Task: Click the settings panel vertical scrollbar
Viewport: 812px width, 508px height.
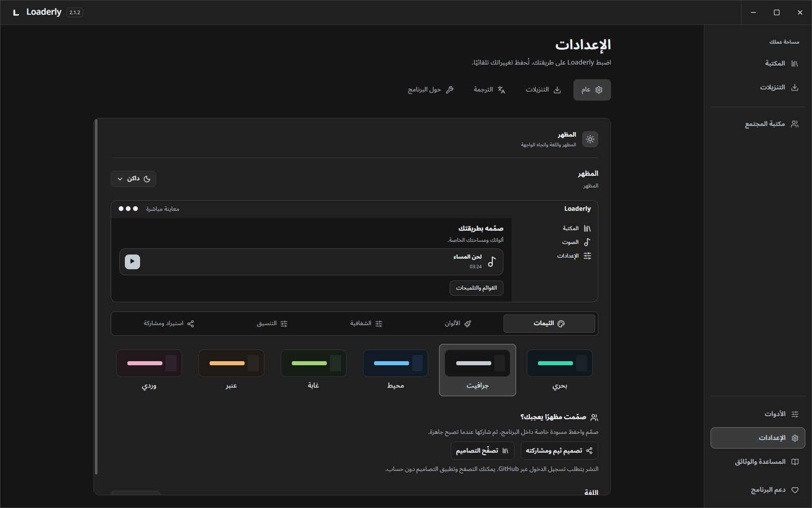Action: click(96, 297)
